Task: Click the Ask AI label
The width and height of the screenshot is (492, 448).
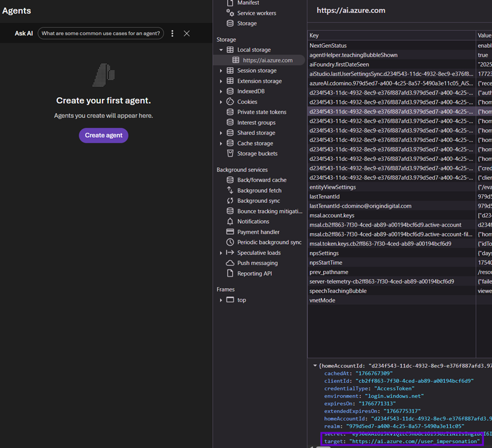Action: click(24, 34)
